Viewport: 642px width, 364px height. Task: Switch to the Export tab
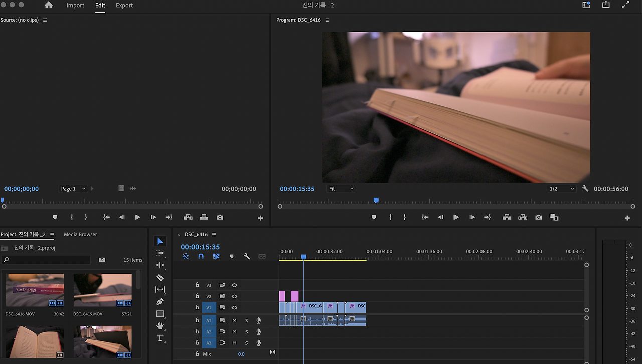point(124,5)
